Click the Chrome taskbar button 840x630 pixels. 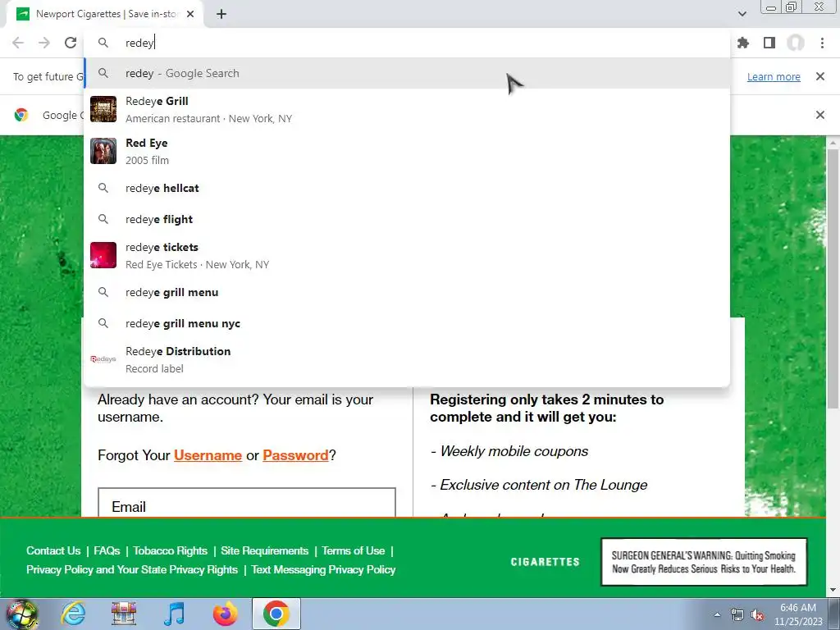276,614
